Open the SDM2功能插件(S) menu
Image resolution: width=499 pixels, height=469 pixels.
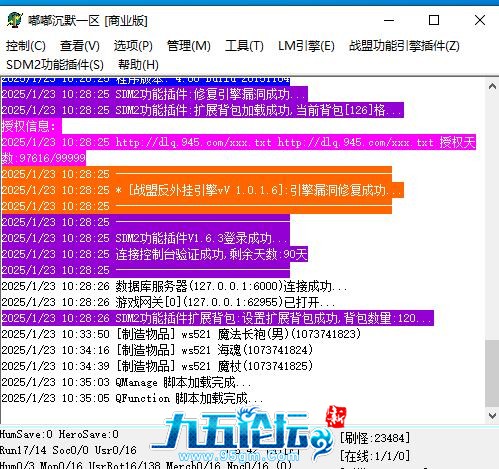pos(55,65)
